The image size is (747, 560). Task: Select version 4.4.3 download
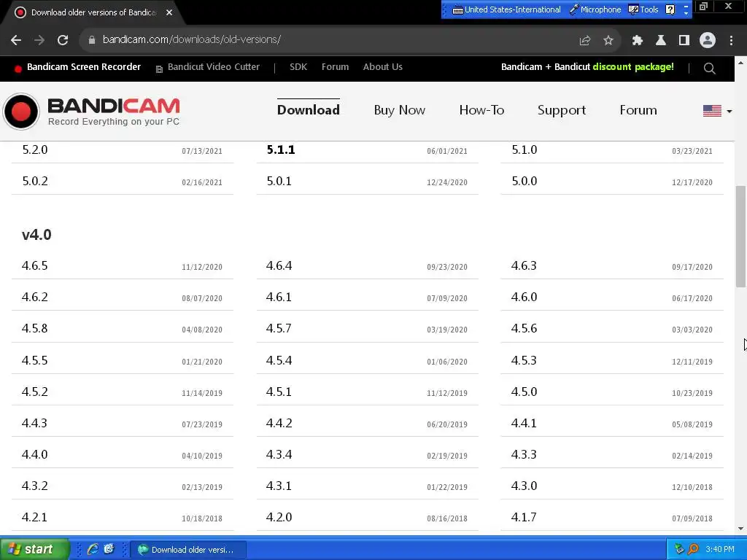(x=35, y=424)
